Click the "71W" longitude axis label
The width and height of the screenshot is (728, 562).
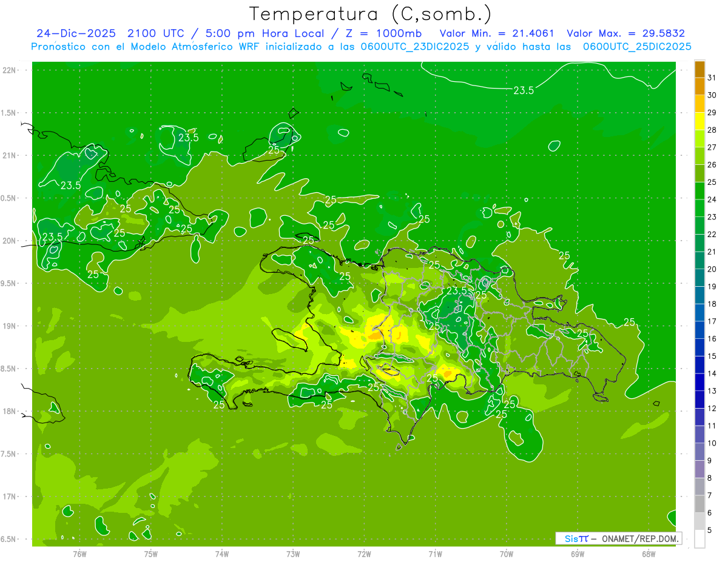click(x=435, y=554)
